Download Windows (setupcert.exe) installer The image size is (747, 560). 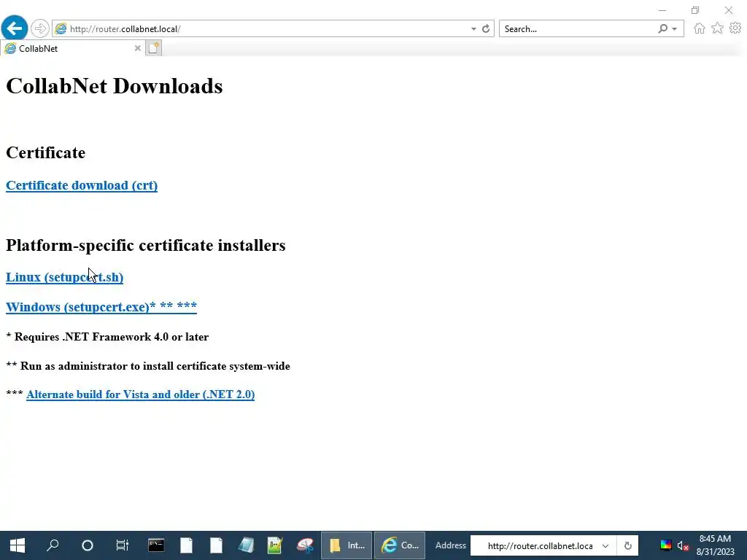101,307
